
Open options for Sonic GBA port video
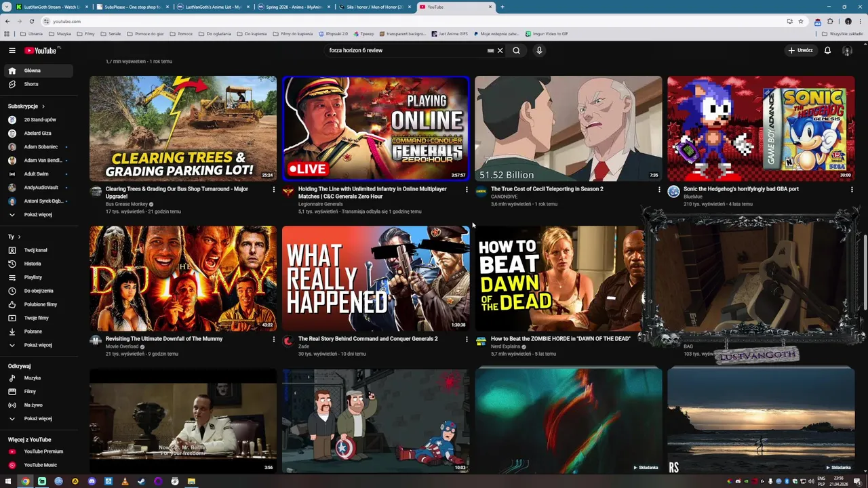(x=852, y=190)
